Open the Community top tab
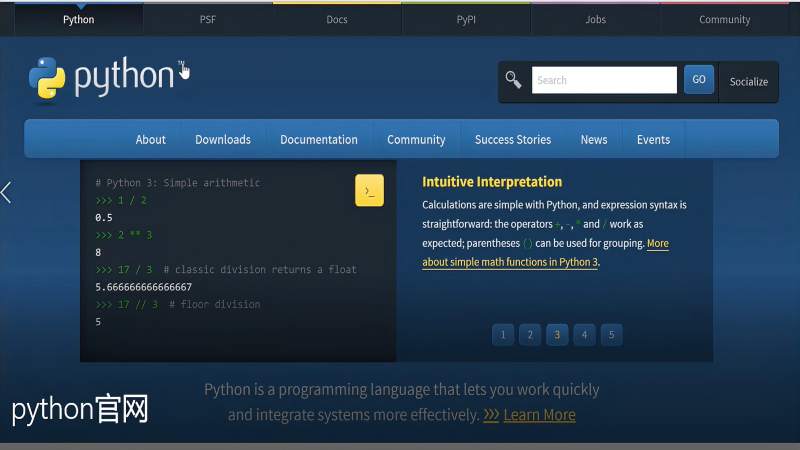800x450 pixels. click(x=724, y=19)
